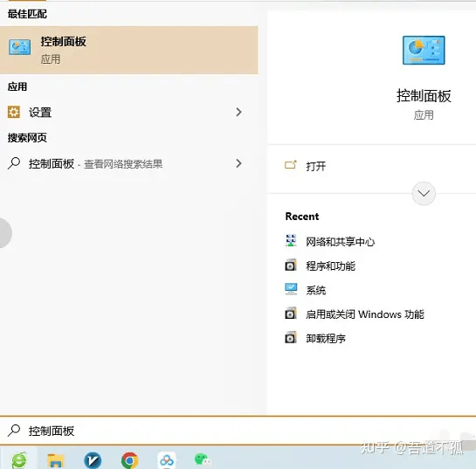Open 程序和功能 recent item
The width and height of the screenshot is (476, 469).
pyautogui.click(x=331, y=266)
